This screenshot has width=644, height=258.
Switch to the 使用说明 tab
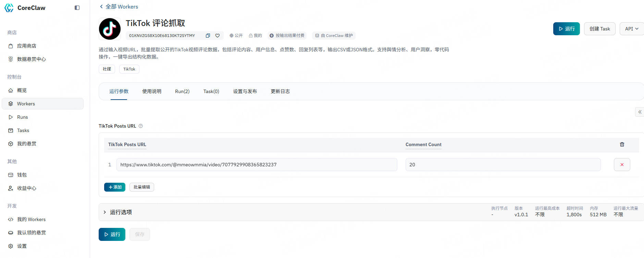point(152,91)
